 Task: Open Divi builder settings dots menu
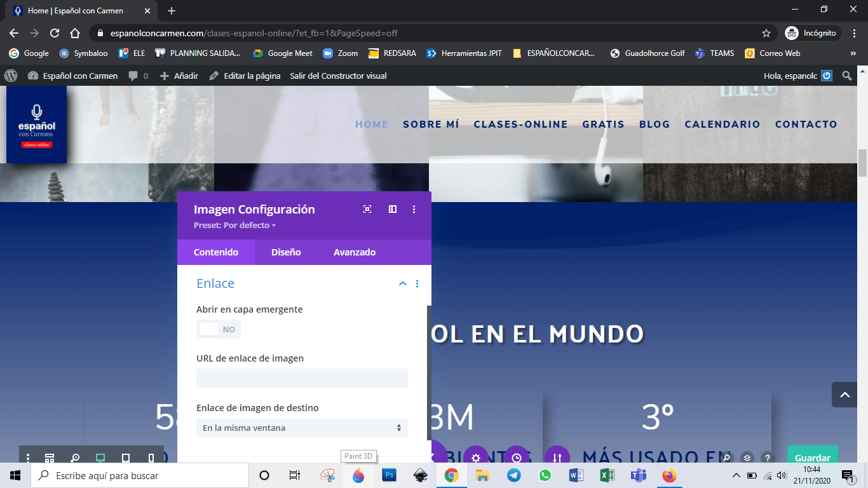(28, 458)
